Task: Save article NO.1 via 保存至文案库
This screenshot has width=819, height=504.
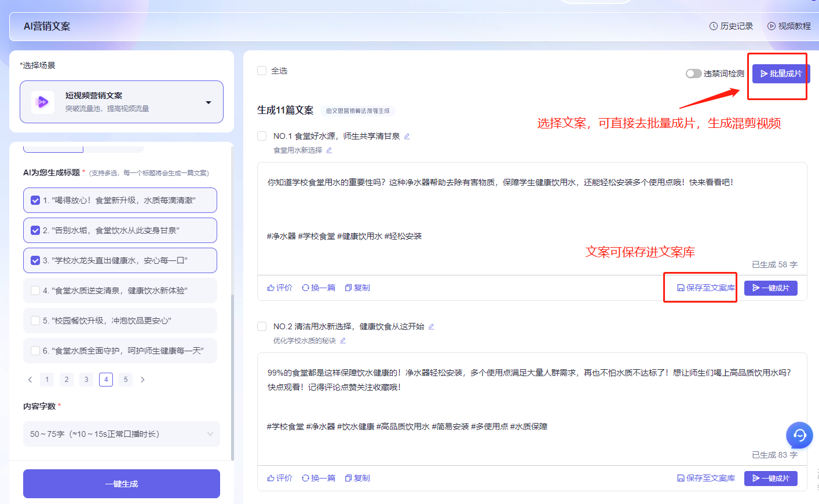Action: (706, 288)
